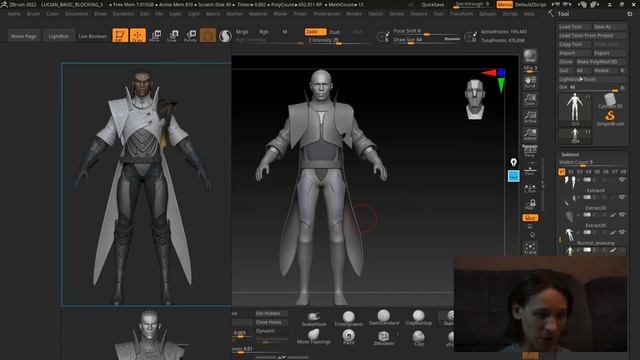Click the small arrow above Floor
This screenshot has width=640, height=360.
(x=532, y=163)
